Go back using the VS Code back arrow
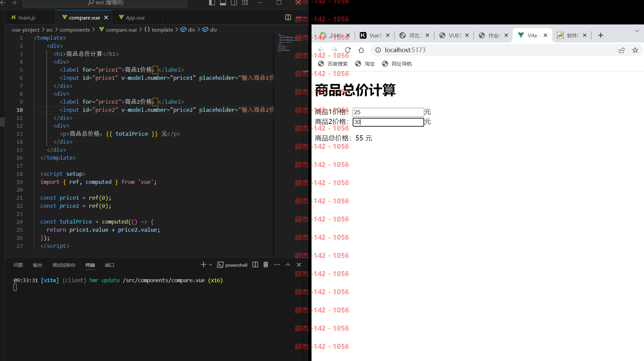Viewport: 644px width, 361px height. pos(3,3)
